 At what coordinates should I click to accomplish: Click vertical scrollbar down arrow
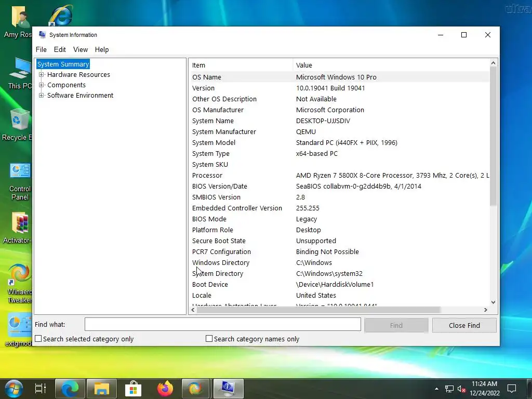point(494,302)
